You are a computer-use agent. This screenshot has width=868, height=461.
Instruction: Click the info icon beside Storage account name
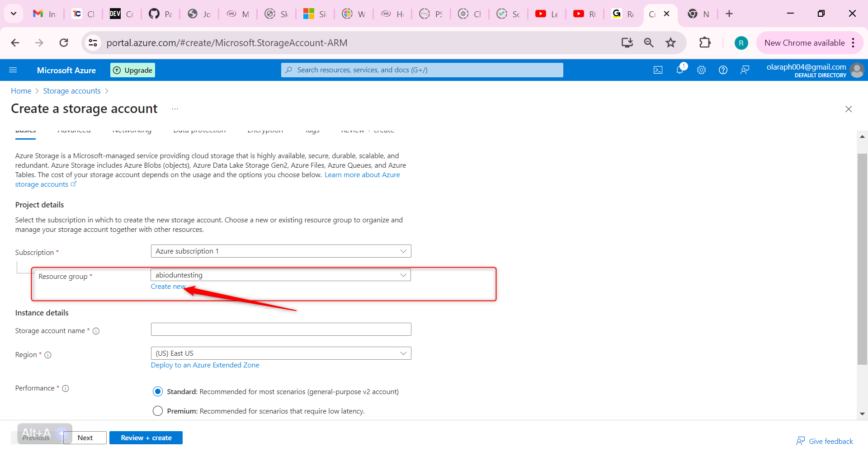(x=96, y=331)
